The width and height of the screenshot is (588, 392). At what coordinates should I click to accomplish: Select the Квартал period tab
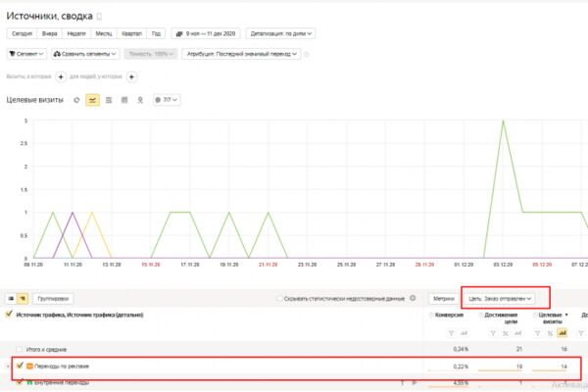pos(131,33)
